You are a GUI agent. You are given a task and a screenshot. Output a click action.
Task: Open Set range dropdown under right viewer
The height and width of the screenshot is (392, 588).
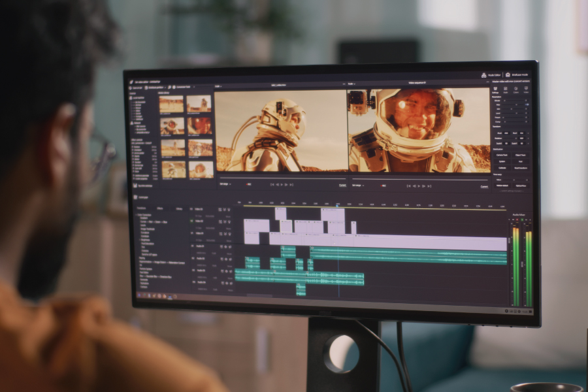point(358,186)
